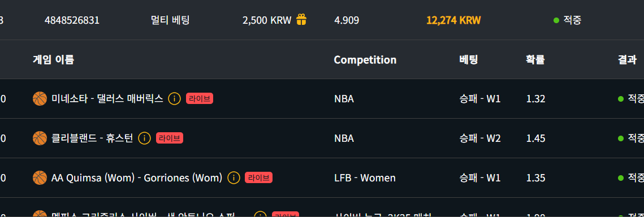This screenshot has width=644, height=217.
Task: Click the 베팅 column header
Action: pos(469,59)
